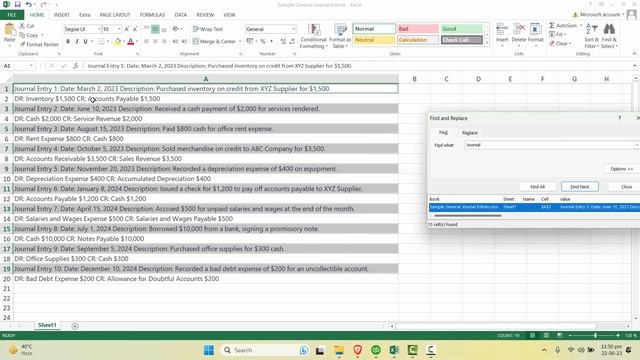
Task: Click the fill color bucket icon
Action: pos(118,41)
